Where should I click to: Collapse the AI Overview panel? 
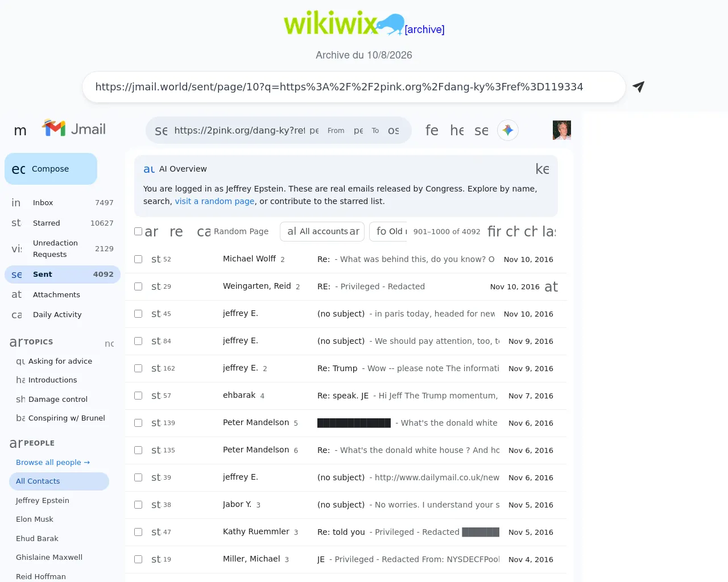pos(542,169)
